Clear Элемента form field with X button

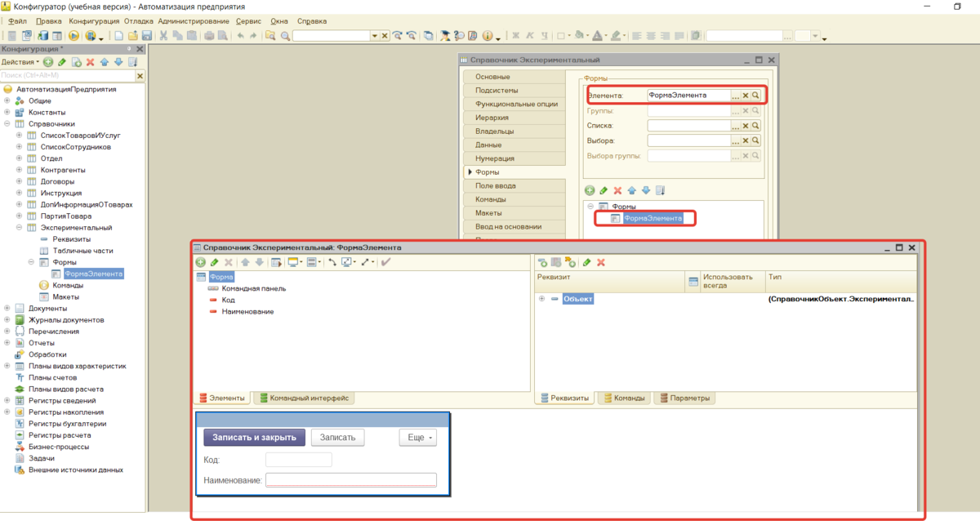(x=745, y=96)
